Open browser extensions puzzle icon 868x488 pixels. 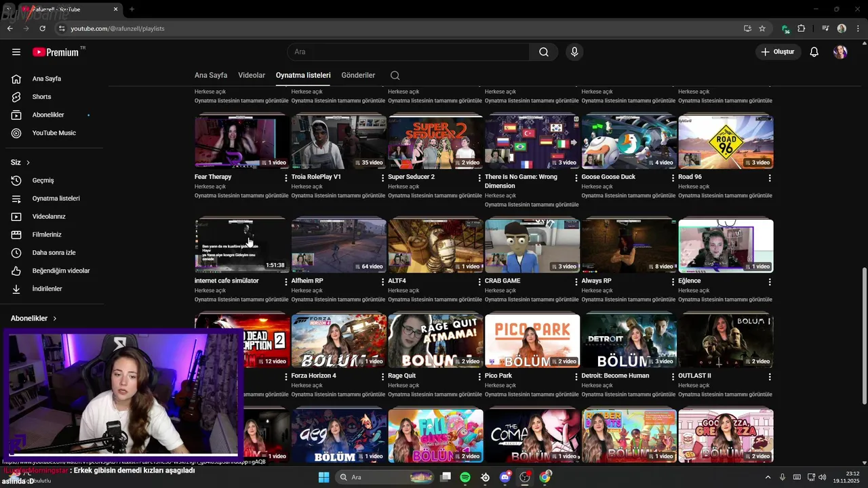[802, 28]
